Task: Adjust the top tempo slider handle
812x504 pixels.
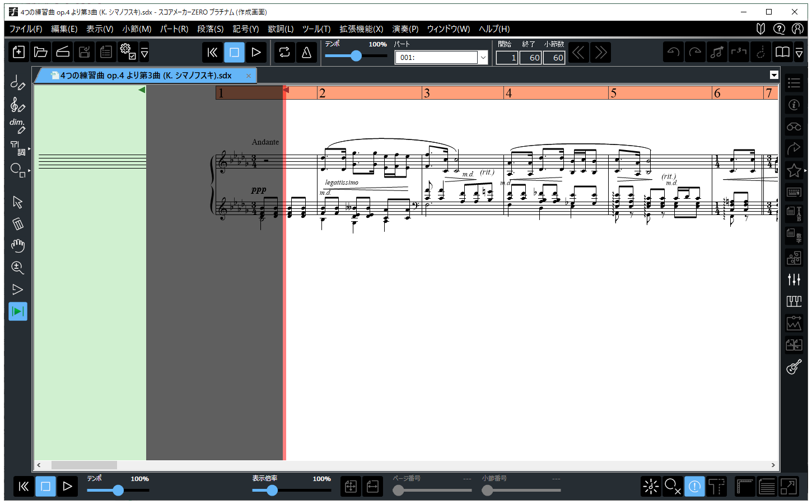Action: 356,55
